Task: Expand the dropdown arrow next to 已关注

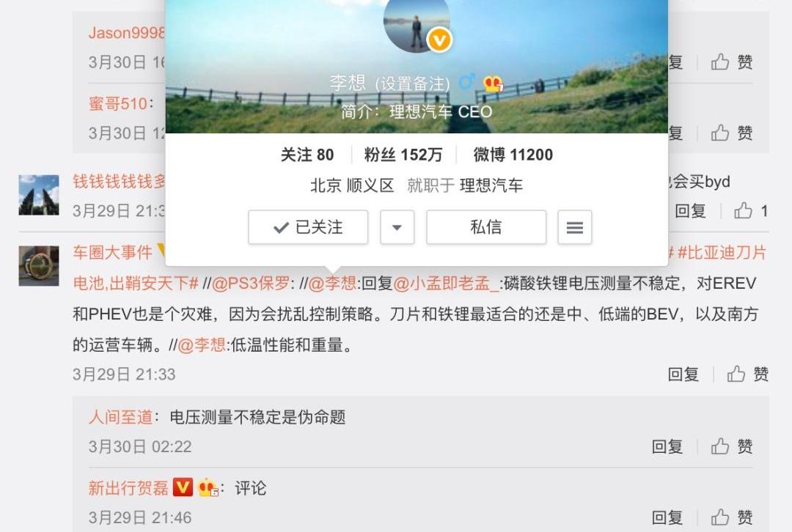Action: (397, 227)
